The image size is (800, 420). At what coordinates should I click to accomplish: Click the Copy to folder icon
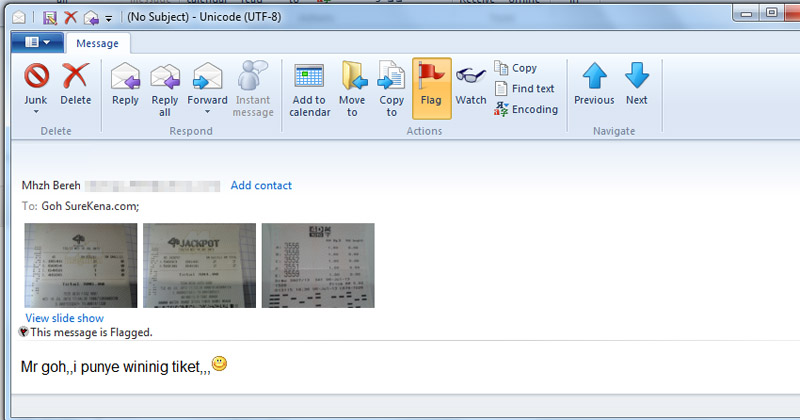pos(392,77)
